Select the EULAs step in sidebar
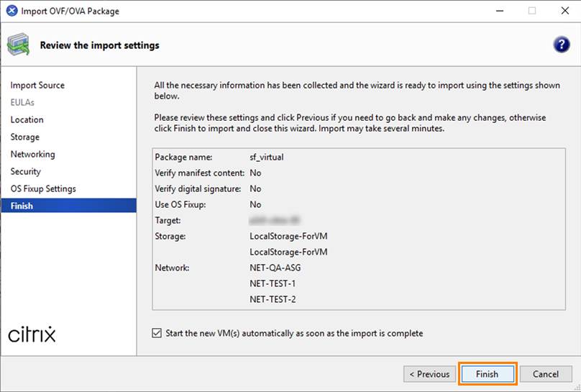Screen dimensions: 581x392 tap(22, 102)
